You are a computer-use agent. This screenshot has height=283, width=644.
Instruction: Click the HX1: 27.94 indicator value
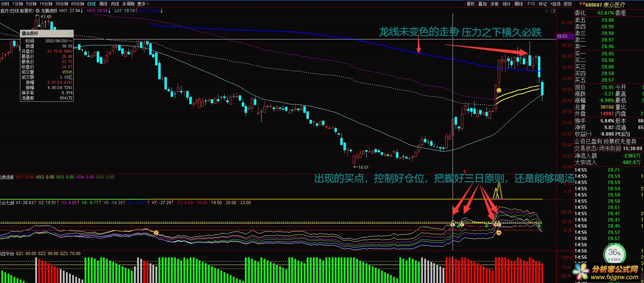[x=71, y=11]
